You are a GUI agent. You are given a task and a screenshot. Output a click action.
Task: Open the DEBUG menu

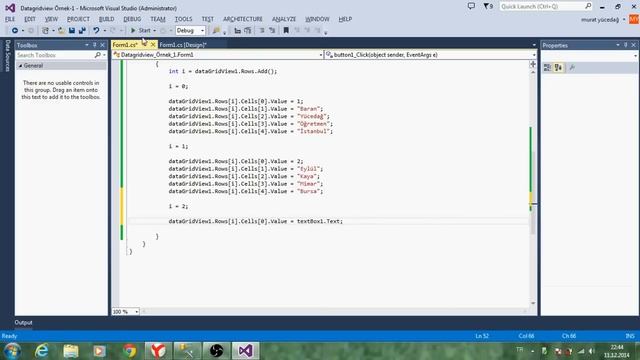pyautogui.click(x=132, y=19)
